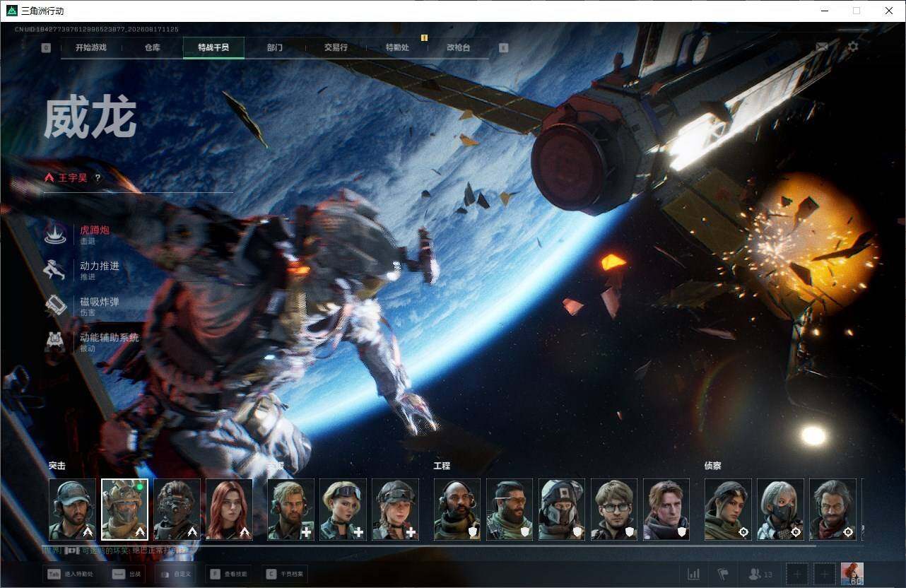Click the question mark beside 王宇昊
The image size is (906, 588).
[98, 178]
